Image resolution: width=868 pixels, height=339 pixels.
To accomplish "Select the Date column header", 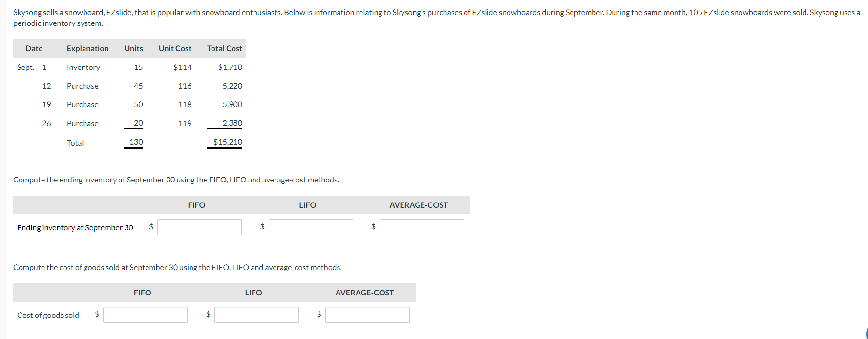I will pos(34,48).
